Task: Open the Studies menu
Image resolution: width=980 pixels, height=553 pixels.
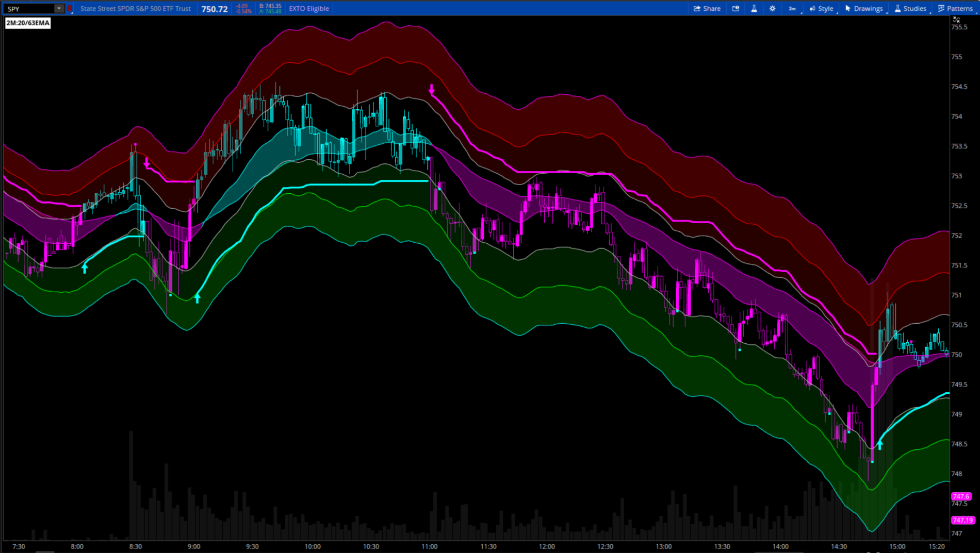Action: [x=910, y=9]
